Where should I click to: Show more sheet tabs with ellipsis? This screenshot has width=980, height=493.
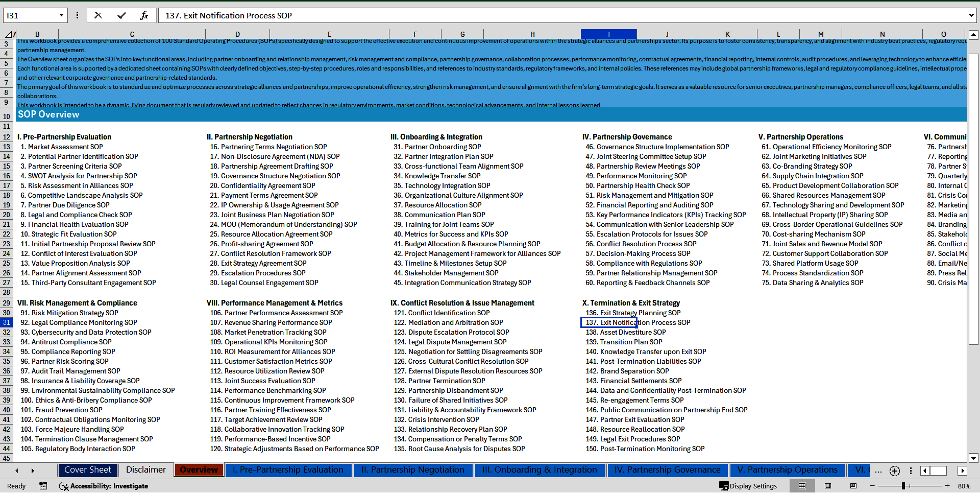click(878, 471)
